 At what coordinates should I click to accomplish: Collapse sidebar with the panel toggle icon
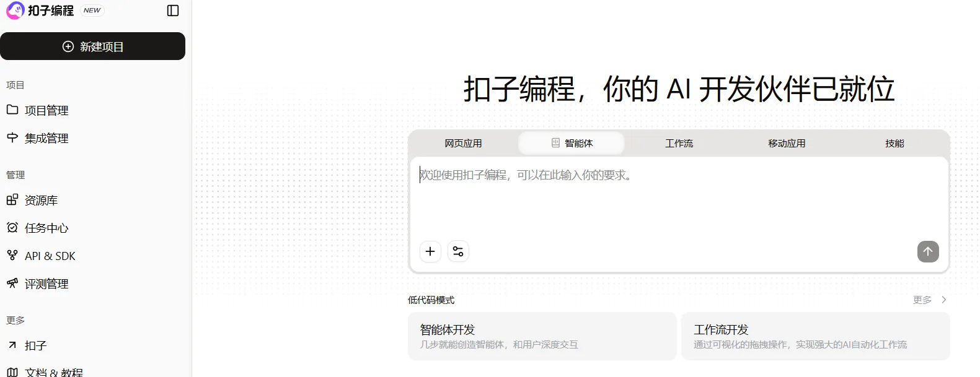tap(174, 11)
